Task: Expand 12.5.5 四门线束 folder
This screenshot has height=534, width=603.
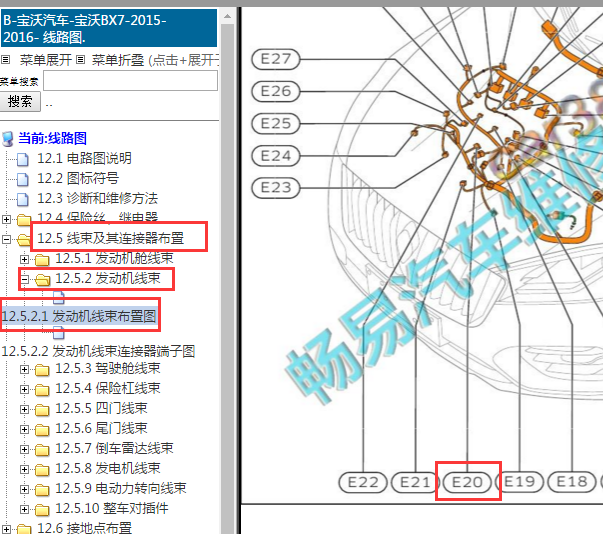Action: [24, 409]
